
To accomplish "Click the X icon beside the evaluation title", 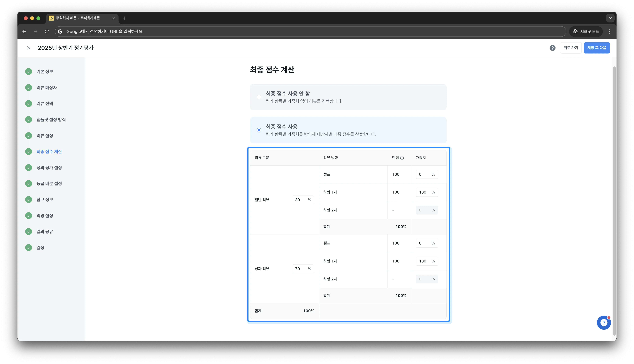I will coord(29,48).
